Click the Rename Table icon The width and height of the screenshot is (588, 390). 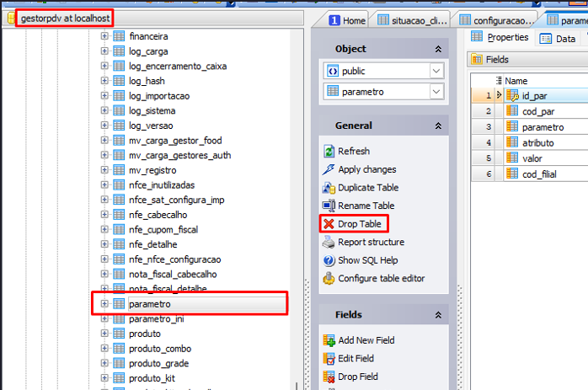click(x=329, y=206)
